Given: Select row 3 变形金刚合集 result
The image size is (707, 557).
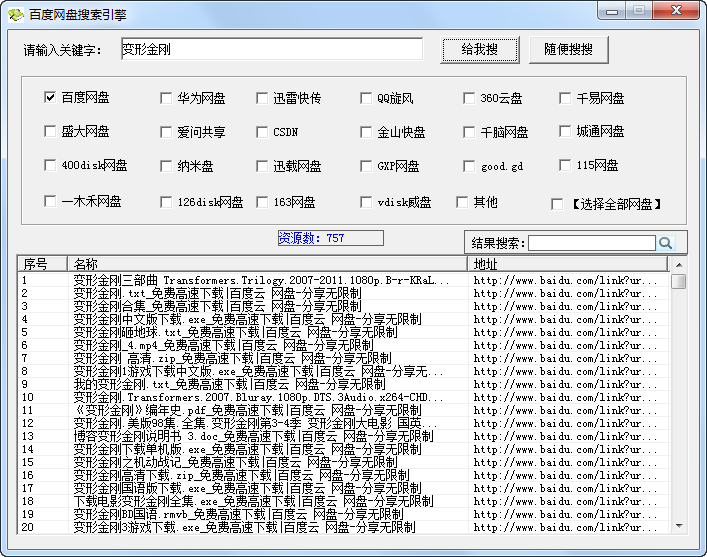Looking at the screenshot, I should point(343,306).
